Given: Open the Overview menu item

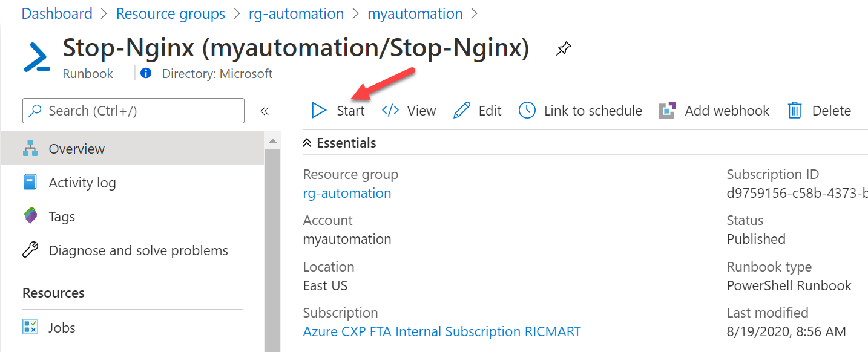Looking at the screenshot, I should pos(133,149).
